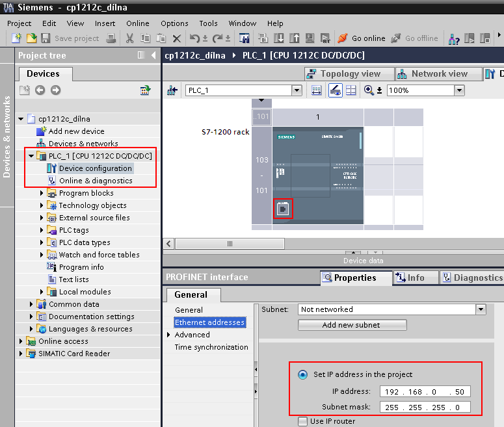Click the Redo arrow icon
Image resolution: width=504 pixels, height=427 pixels.
point(218,38)
